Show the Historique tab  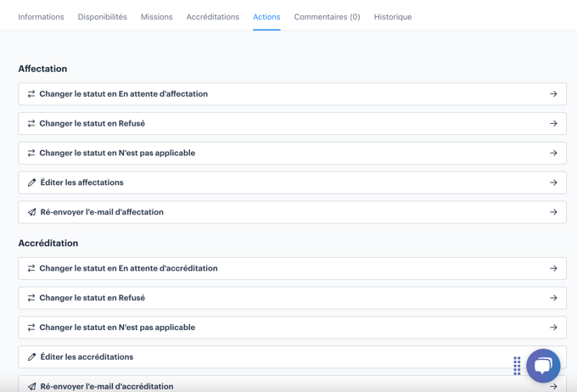tap(392, 17)
